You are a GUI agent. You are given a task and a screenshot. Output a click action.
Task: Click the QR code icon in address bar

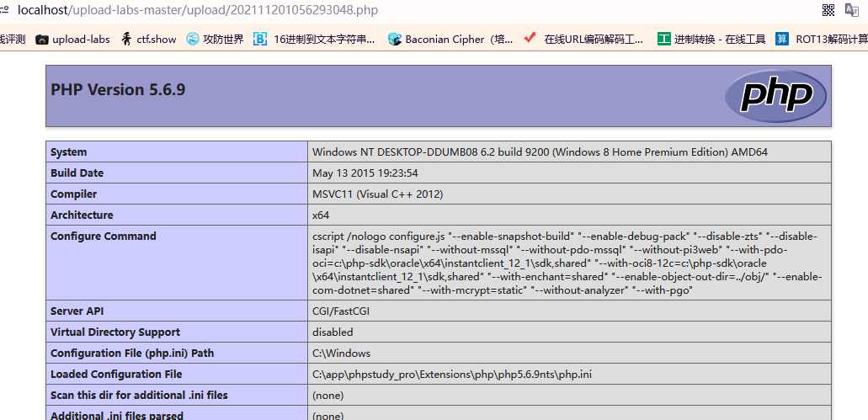(x=828, y=10)
